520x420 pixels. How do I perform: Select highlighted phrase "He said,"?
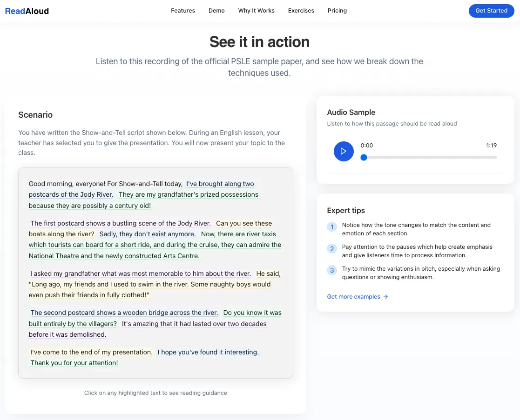click(x=268, y=273)
